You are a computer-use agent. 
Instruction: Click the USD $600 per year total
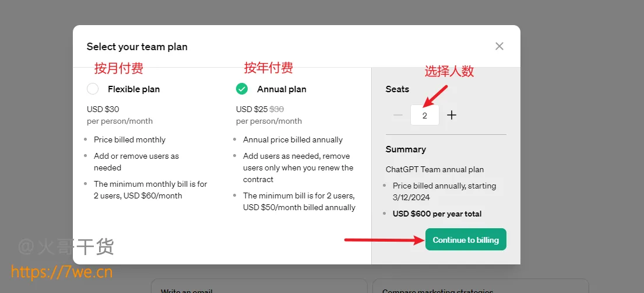(437, 214)
